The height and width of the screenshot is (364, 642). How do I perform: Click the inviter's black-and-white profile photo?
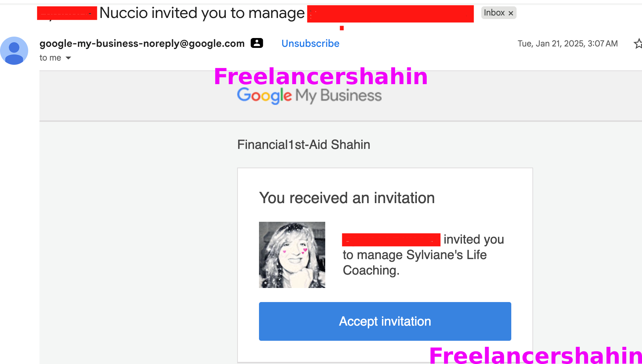pos(292,255)
